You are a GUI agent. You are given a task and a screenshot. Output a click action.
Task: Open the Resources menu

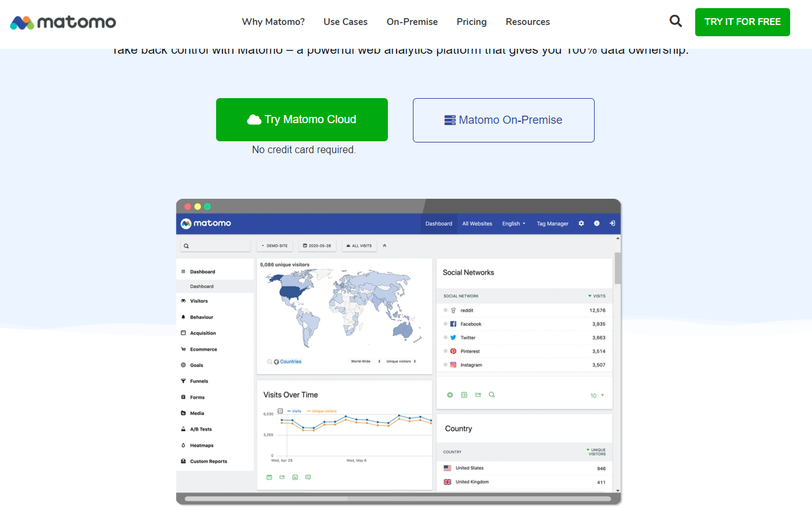tap(528, 22)
